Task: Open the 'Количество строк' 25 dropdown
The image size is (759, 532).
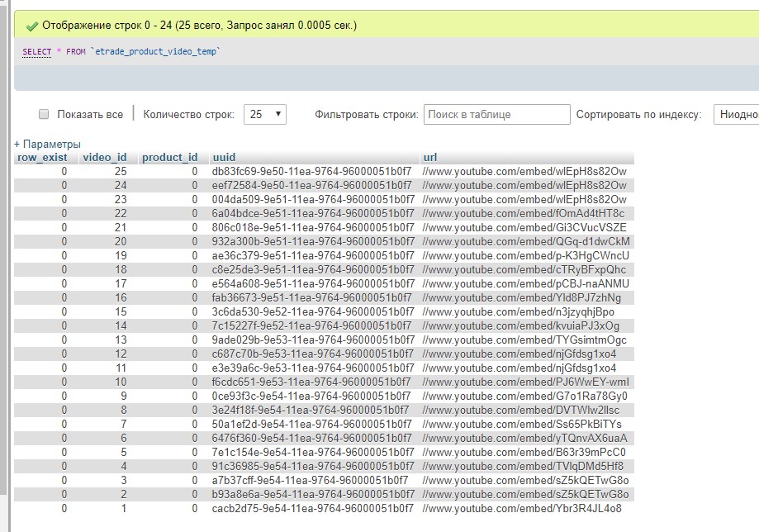Action: pos(265,114)
